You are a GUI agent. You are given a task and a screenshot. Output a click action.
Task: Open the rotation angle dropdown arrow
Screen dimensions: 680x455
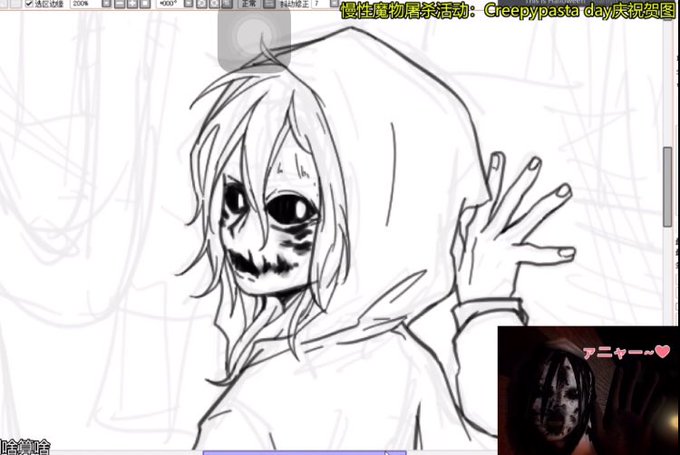pyautogui.click(x=189, y=3)
